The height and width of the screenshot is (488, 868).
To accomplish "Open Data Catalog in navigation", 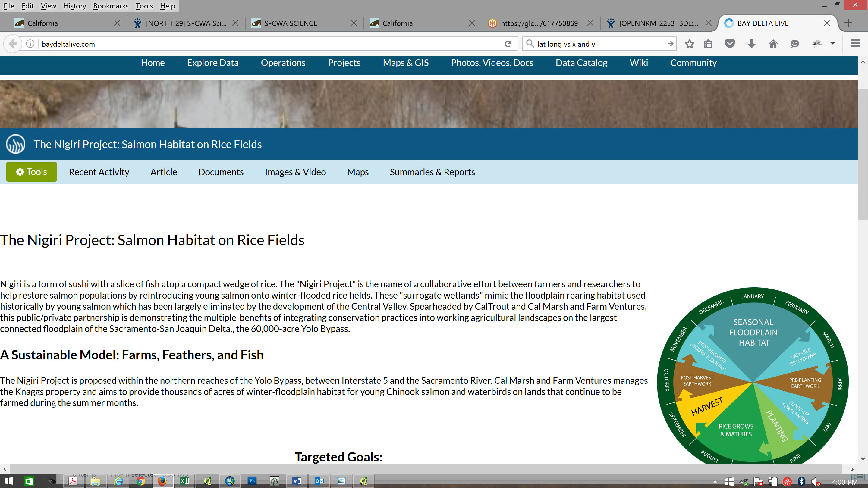I will click(581, 63).
